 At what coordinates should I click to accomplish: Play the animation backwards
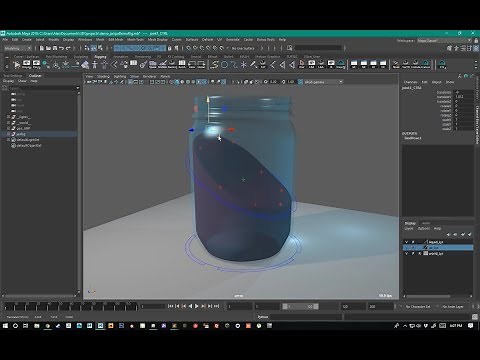(x=190, y=306)
